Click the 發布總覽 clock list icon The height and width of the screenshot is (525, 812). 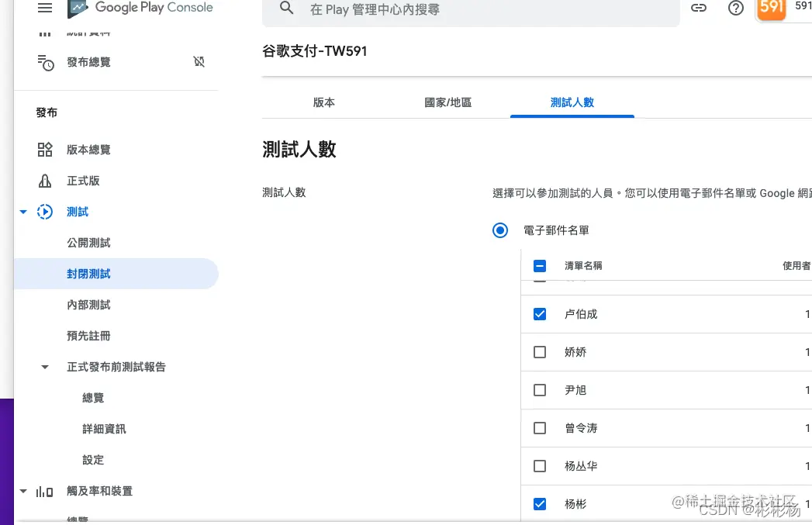tap(46, 63)
